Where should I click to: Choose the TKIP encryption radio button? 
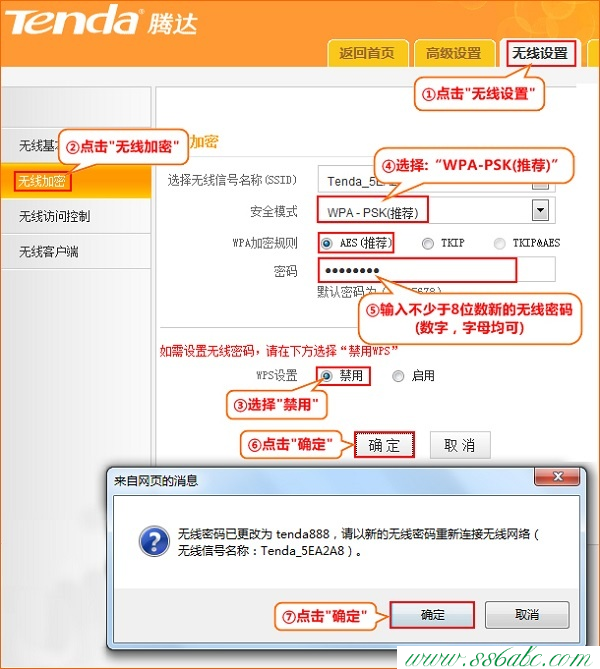[x=428, y=243]
